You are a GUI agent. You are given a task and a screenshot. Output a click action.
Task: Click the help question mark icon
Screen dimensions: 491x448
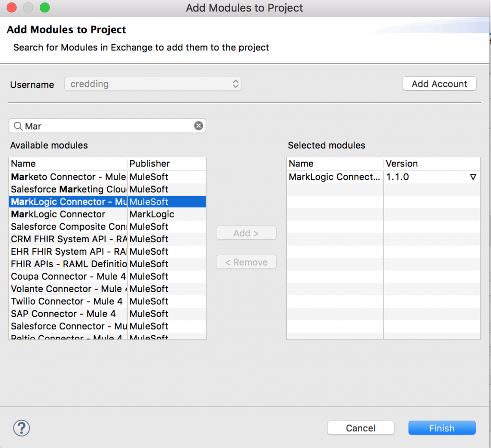[21, 428]
